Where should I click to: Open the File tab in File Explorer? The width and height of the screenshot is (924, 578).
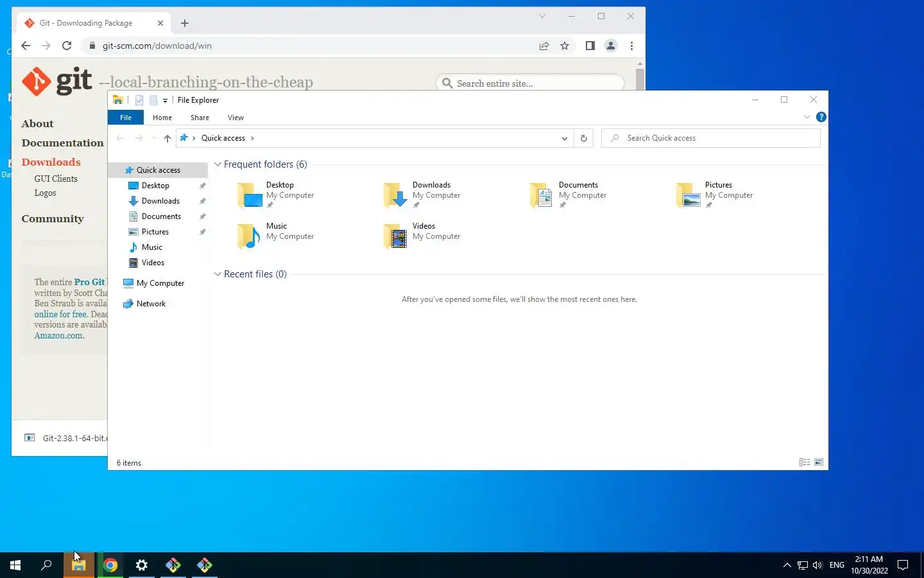[126, 118]
